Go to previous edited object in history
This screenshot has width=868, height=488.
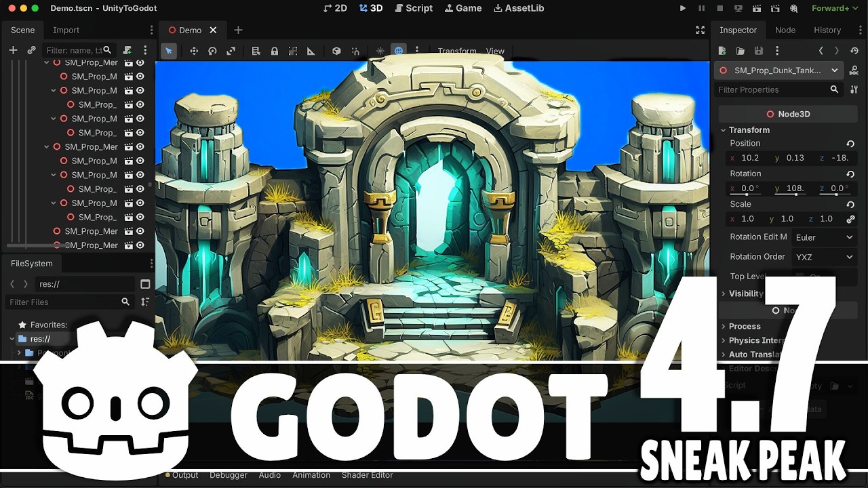(821, 51)
